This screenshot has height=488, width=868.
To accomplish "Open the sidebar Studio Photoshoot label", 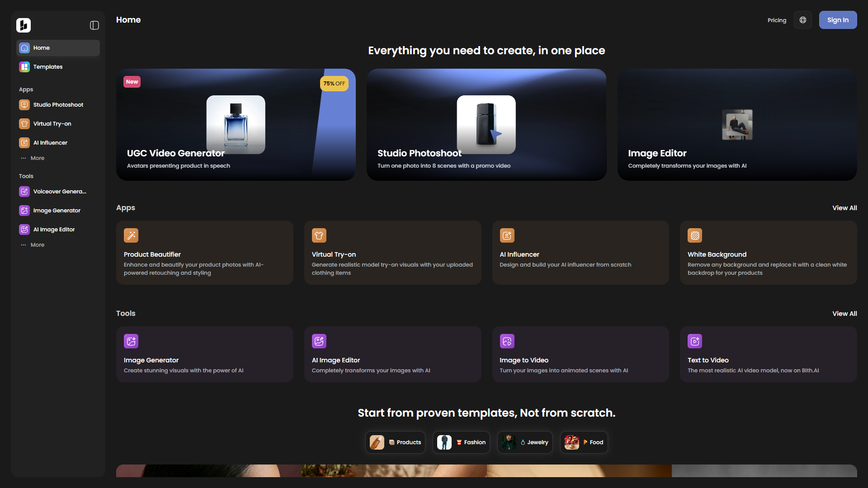I will (x=58, y=105).
